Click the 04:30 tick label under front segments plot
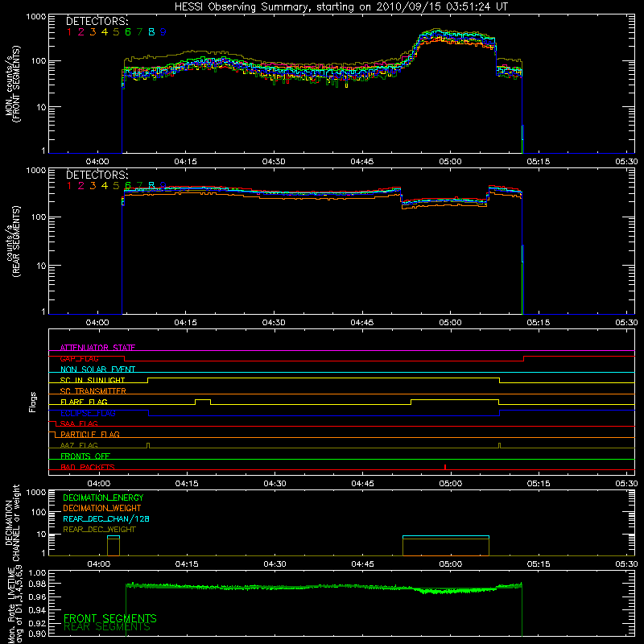This screenshot has width=644, height=644. (274, 162)
